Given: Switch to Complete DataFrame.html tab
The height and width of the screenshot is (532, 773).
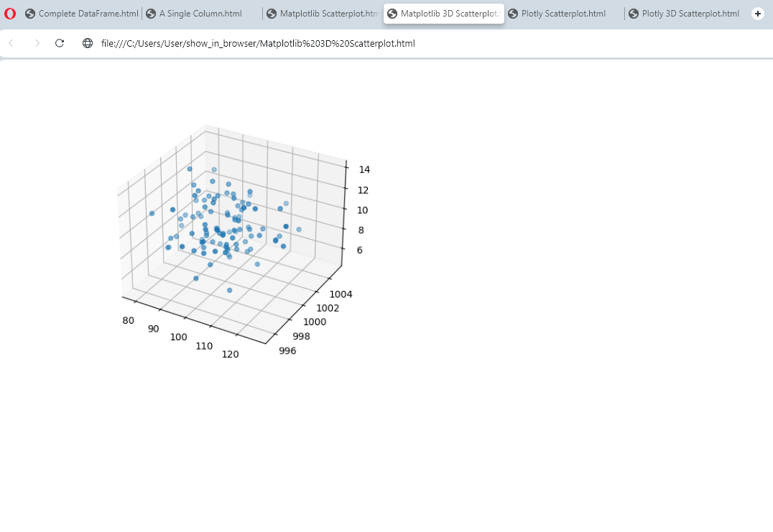Looking at the screenshot, I should [x=82, y=14].
